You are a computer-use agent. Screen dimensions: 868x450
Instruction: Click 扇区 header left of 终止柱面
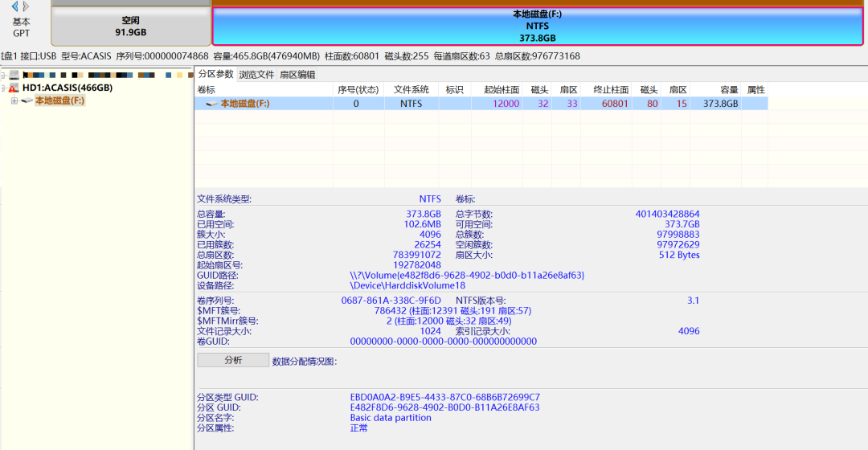coord(568,90)
